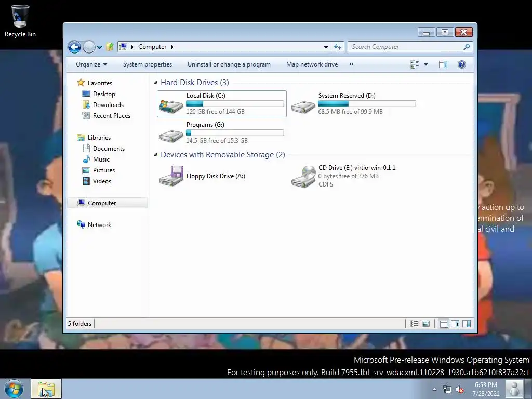Click System Reserved (D:) usage bar

click(x=367, y=104)
